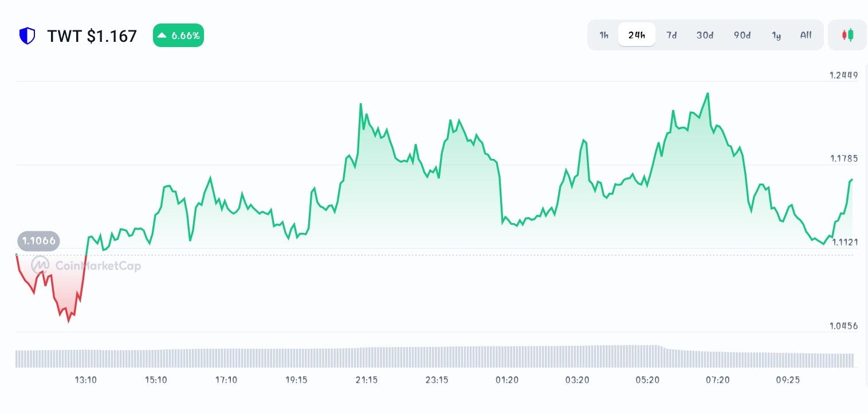
Task: Click the 13:10 time axis label
Action: pyautogui.click(x=86, y=380)
